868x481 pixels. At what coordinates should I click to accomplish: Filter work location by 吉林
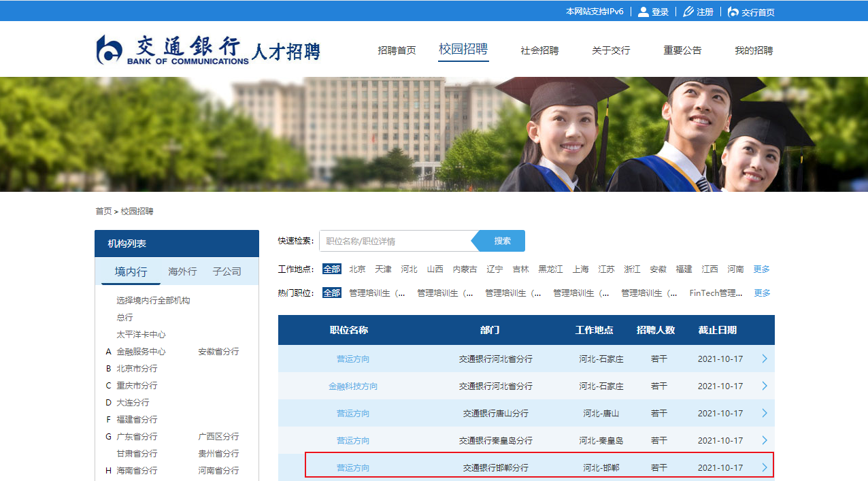point(521,269)
